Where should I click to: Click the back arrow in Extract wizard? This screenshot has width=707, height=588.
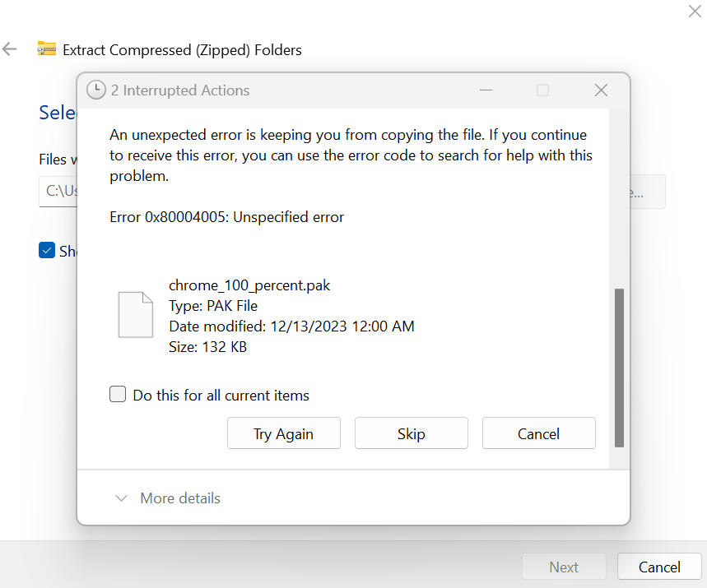tap(10, 49)
